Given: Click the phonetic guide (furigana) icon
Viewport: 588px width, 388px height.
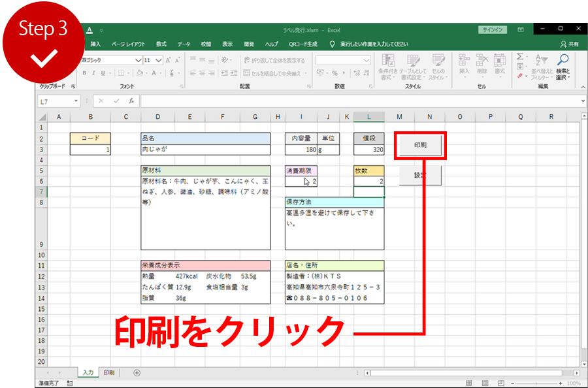Looking at the screenshot, I should [172, 73].
